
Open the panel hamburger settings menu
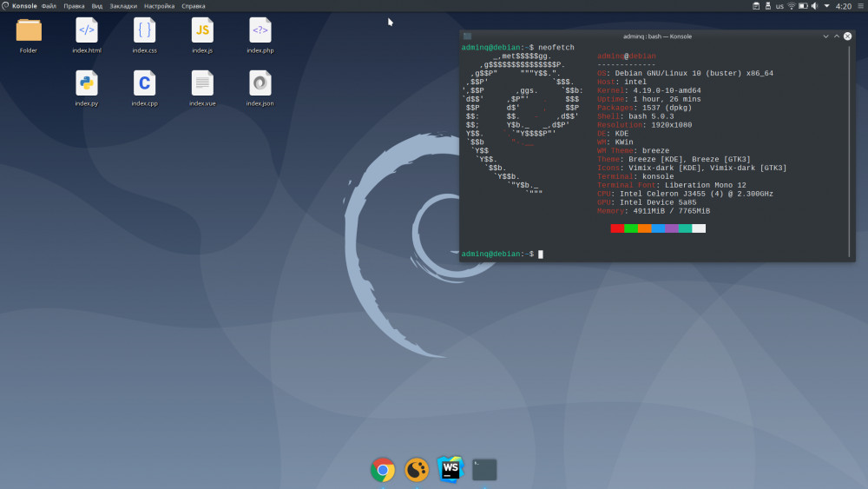[861, 6]
